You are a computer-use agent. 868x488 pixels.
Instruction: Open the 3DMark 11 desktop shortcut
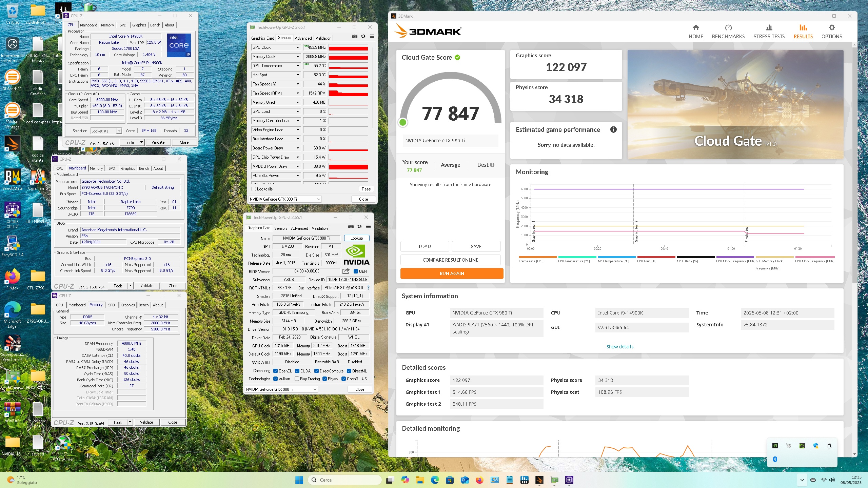(x=13, y=80)
